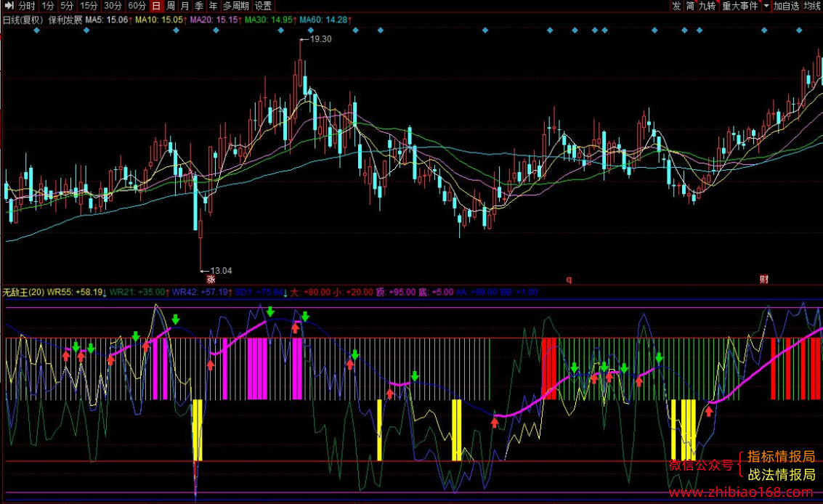Select the 1分 period tab
Viewport: 823px width, 504px height.
[x=48, y=6]
